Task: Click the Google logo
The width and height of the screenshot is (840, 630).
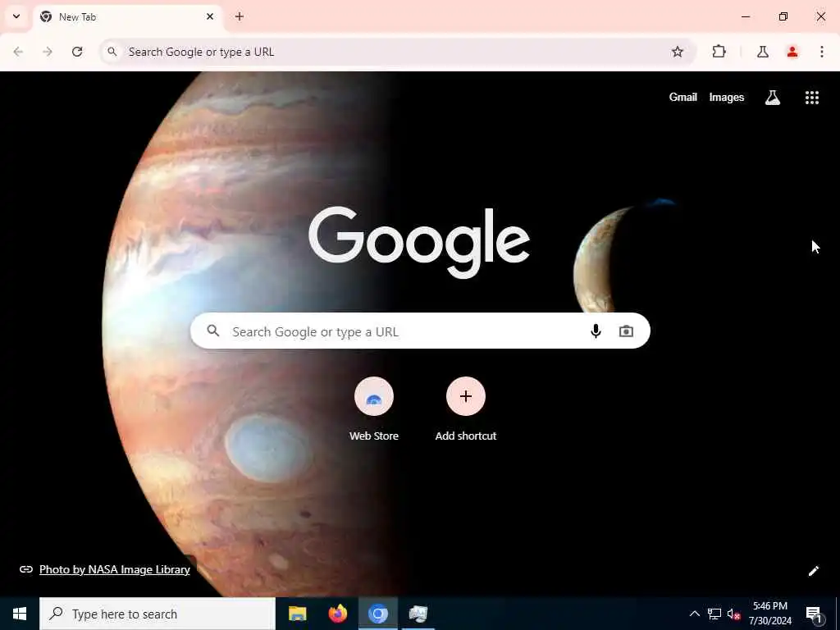Action: pyautogui.click(x=419, y=242)
